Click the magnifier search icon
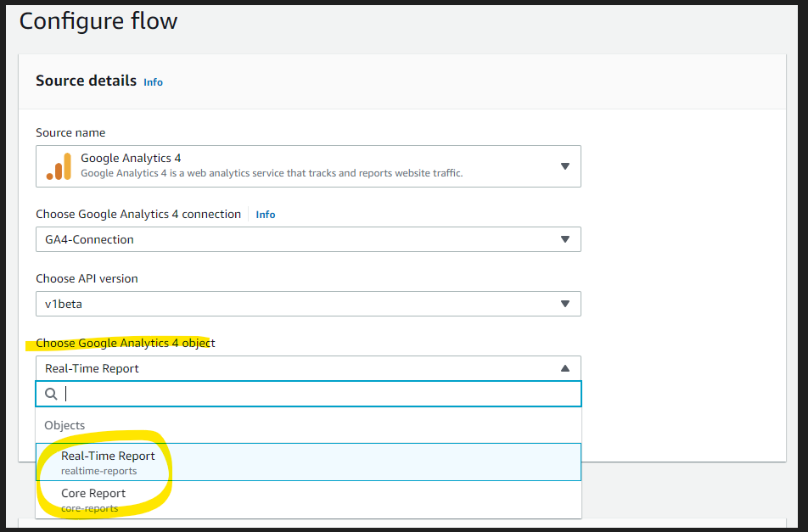Image resolution: width=808 pixels, height=532 pixels. tap(51, 394)
